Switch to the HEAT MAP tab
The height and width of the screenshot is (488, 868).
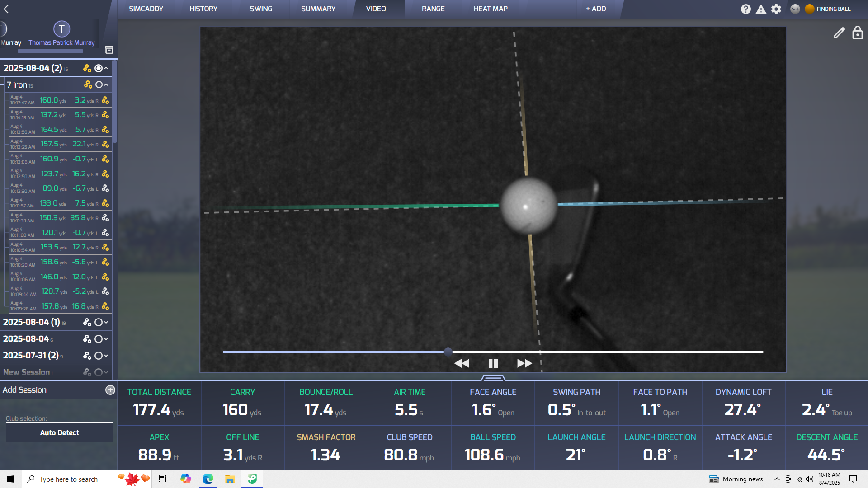pyautogui.click(x=491, y=9)
